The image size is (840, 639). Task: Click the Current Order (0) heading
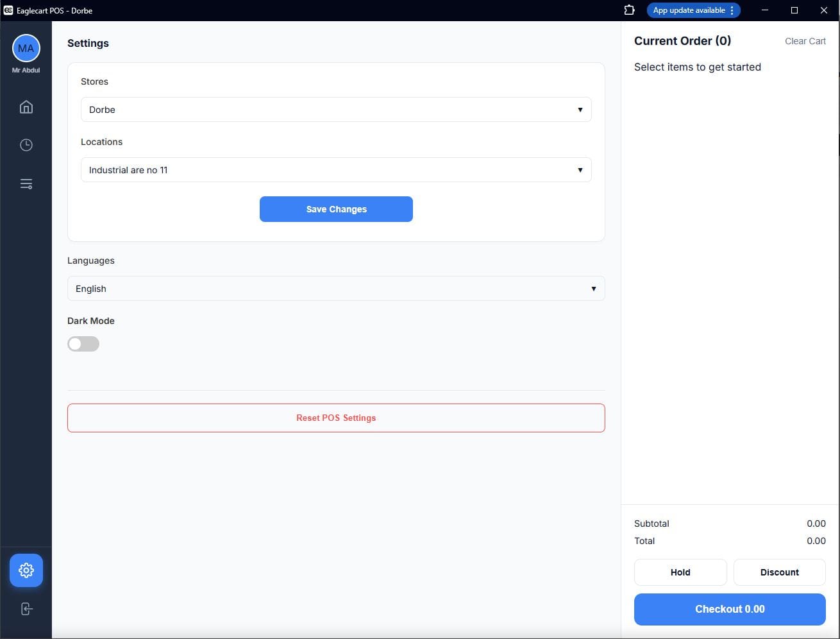(682, 41)
